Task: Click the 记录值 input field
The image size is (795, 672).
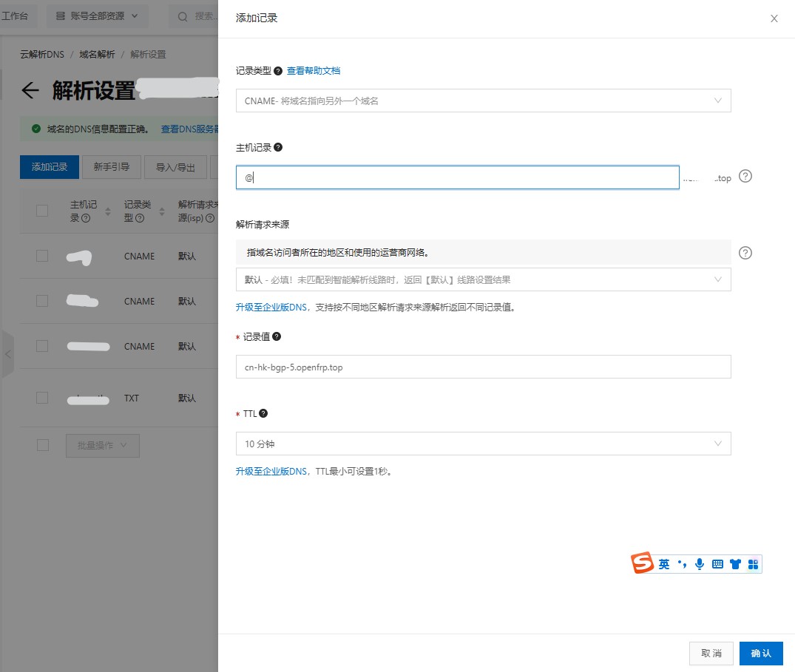Action: [x=483, y=367]
